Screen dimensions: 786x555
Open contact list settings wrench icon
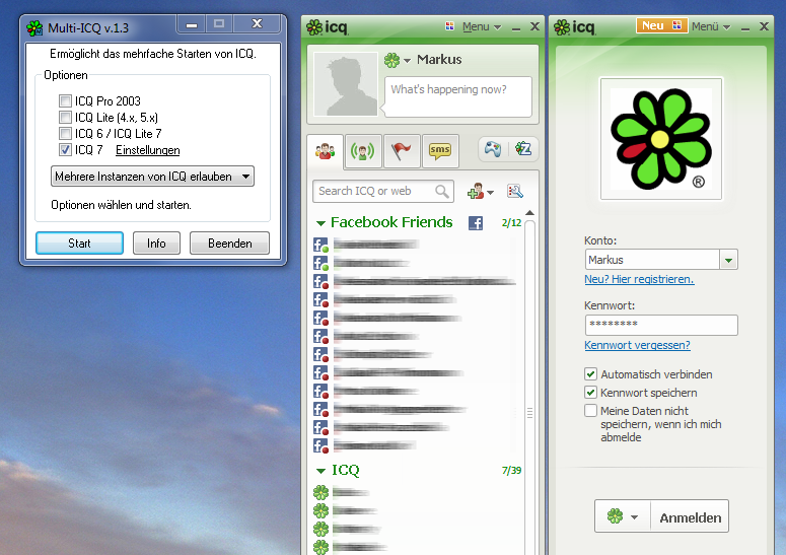[515, 191]
